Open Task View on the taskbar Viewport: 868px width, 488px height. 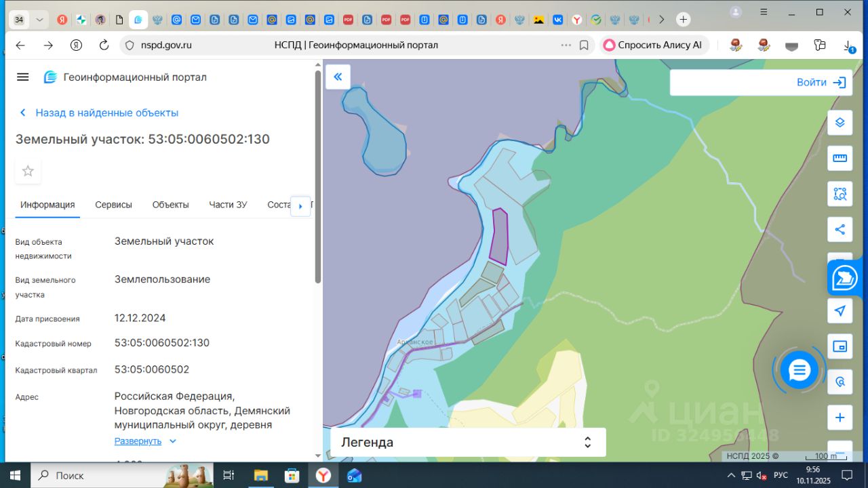tap(229, 475)
